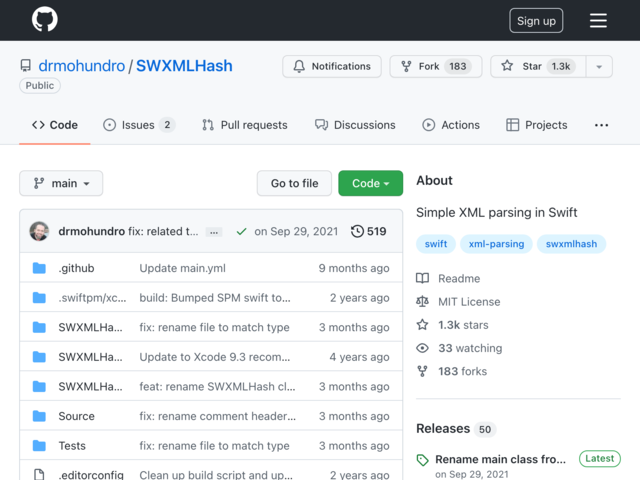Click folder icon beside feat: rename SWXMLHash
The height and width of the screenshot is (480, 640).
click(39, 386)
